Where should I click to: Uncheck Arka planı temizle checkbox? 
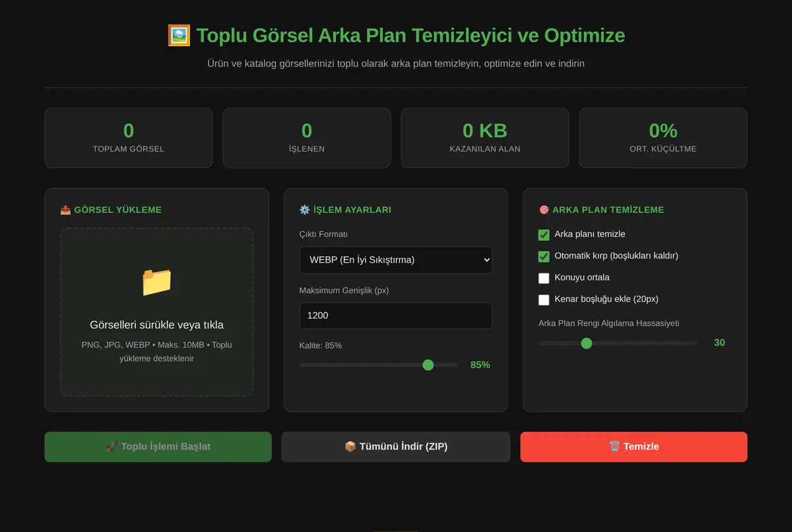pos(544,234)
